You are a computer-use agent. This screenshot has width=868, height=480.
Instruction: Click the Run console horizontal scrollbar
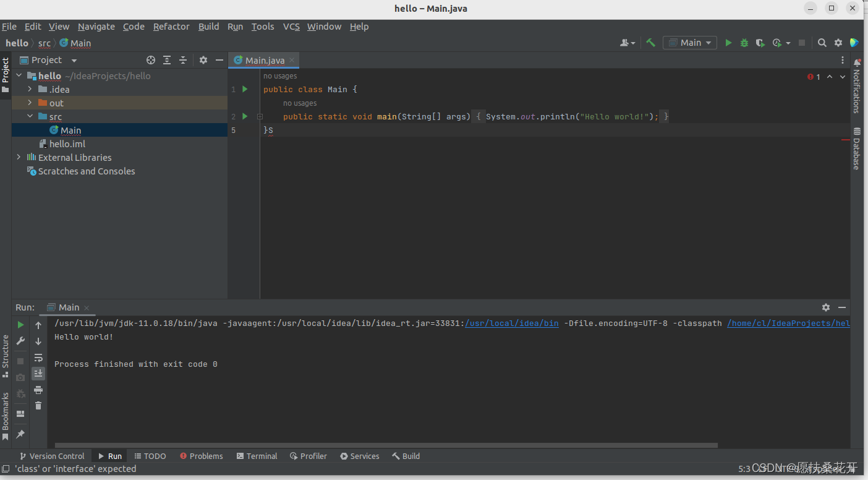[386, 445]
